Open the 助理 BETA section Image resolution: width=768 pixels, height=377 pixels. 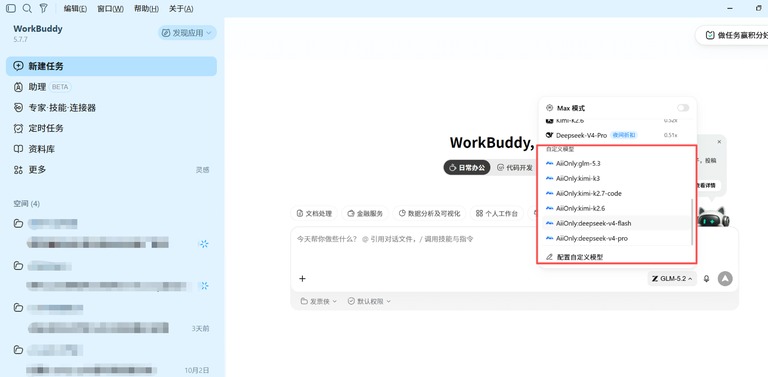[111, 87]
